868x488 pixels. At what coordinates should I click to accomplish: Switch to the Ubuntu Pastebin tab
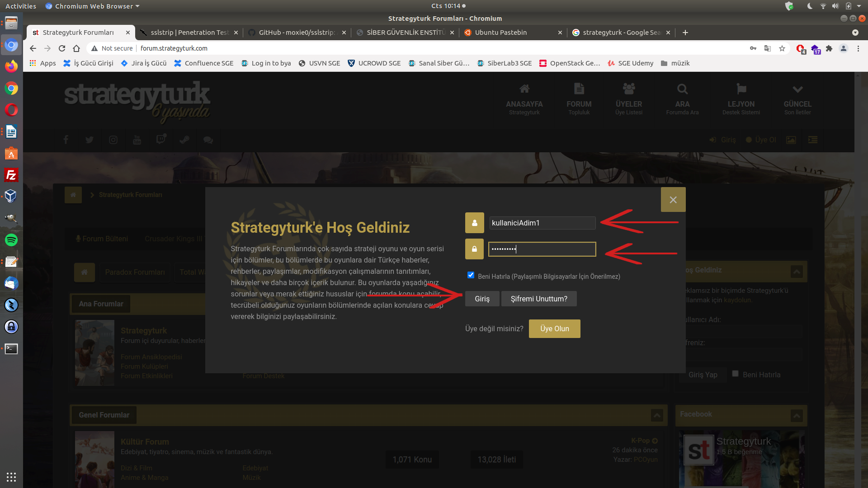point(513,33)
